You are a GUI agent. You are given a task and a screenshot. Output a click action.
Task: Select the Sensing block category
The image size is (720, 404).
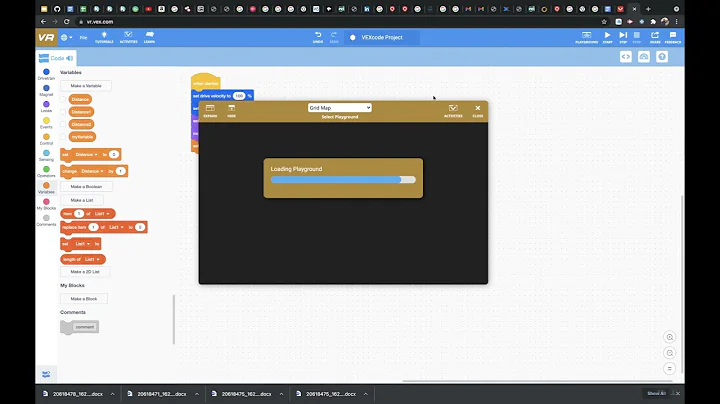tap(46, 156)
